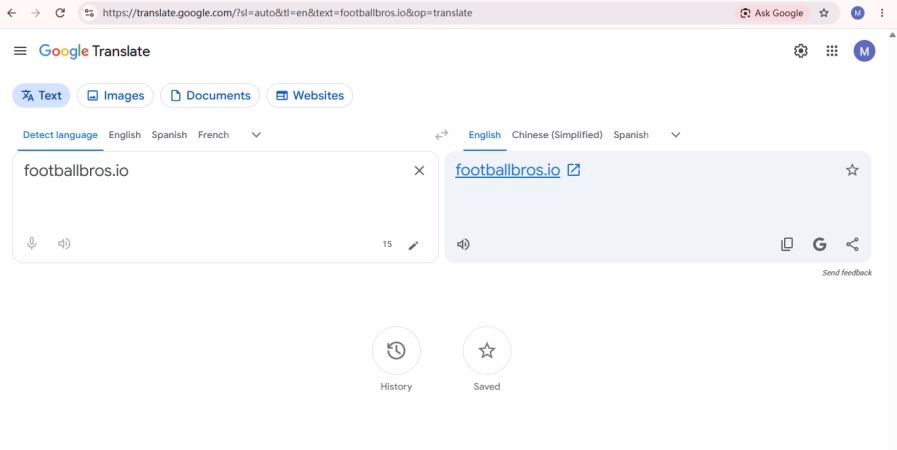Open the Google account avatar
Viewport: 897px width, 450px height.
click(864, 51)
